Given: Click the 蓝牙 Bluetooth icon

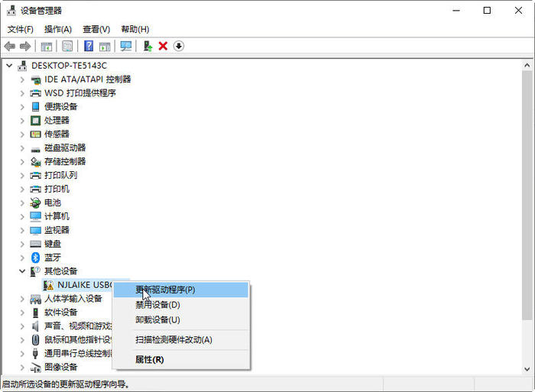Looking at the screenshot, I should [x=35, y=258].
